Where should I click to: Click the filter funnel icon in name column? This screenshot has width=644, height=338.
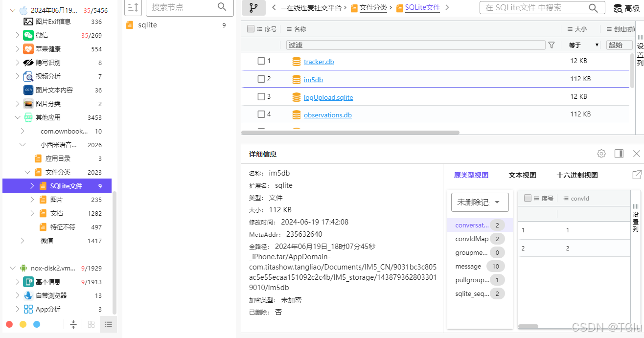pyautogui.click(x=552, y=45)
